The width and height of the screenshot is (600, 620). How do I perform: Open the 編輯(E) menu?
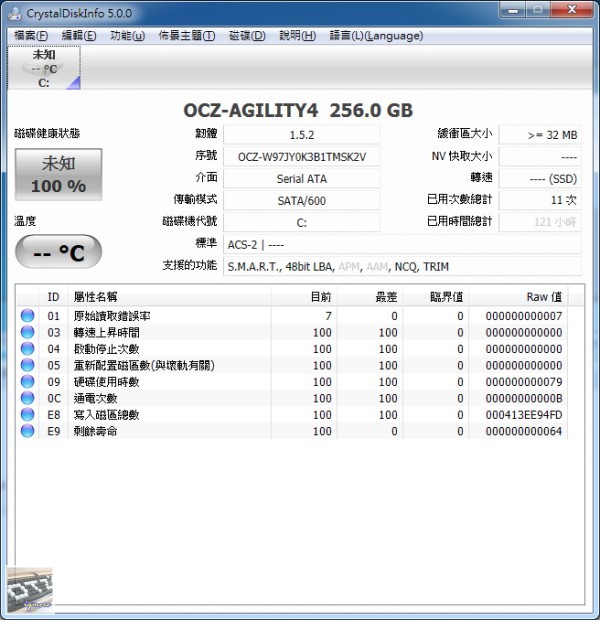[79, 36]
